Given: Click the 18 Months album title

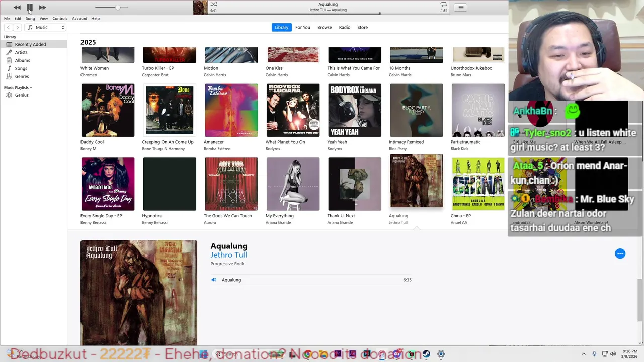Looking at the screenshot, I should point(399,68).
